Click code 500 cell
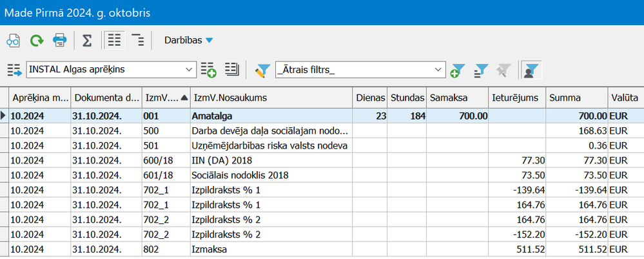The image size is (644, 259). (166, 131)
